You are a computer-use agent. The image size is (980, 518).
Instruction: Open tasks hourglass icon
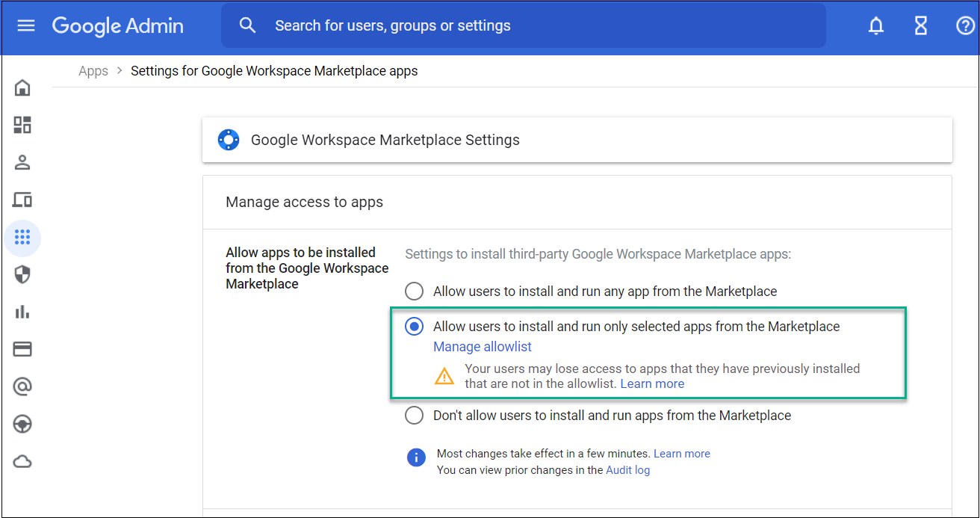(x=921, y=25)
